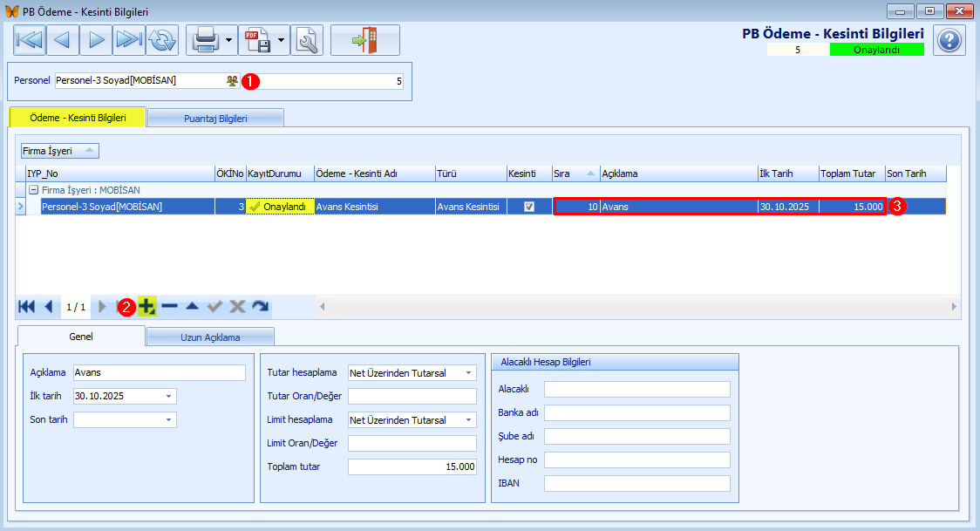The image size is (980, 531).
Task: Click the Firma İşyeri grouping button
Action: (x=60, y=151)
